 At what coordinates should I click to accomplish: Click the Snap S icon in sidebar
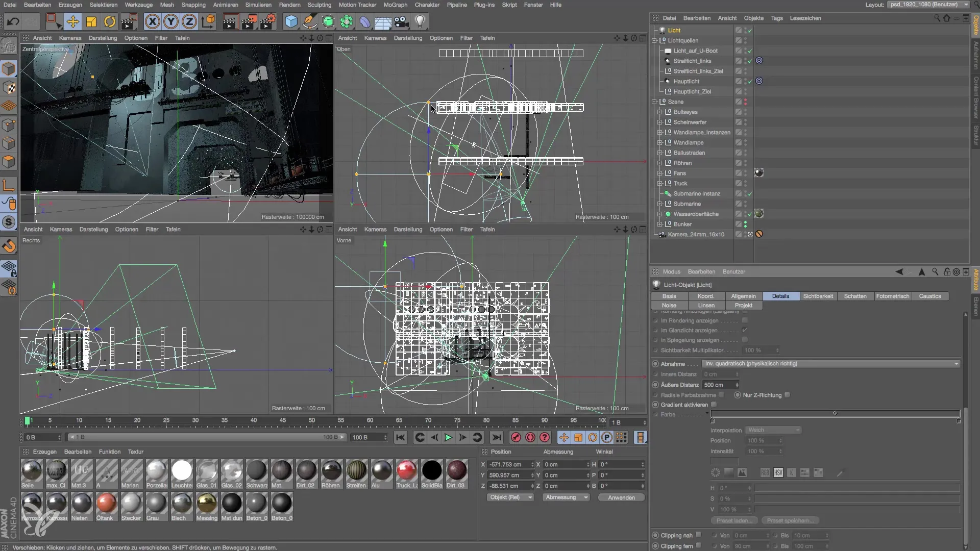[9, 222]
